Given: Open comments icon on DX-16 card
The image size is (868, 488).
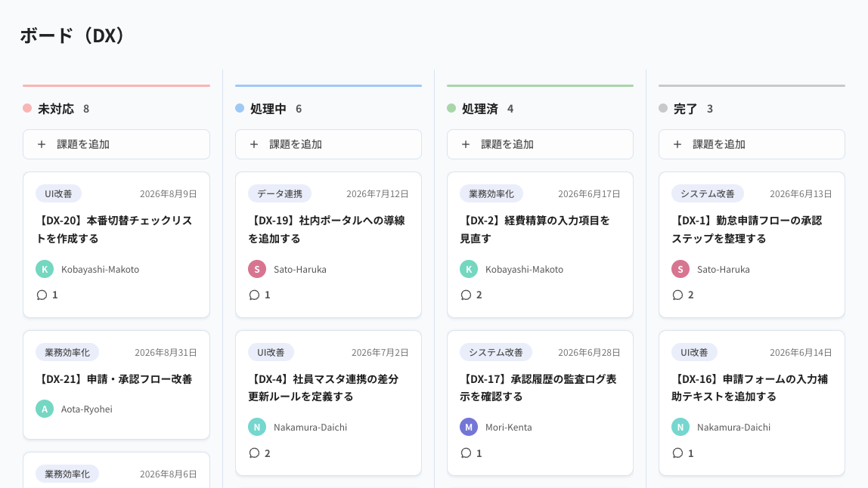Looking at the screenshot, I should tap(677, 453).
